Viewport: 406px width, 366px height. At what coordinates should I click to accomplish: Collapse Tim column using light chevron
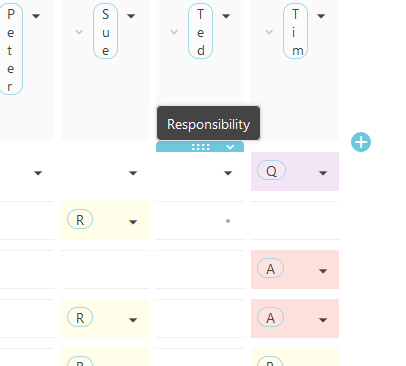269,32
